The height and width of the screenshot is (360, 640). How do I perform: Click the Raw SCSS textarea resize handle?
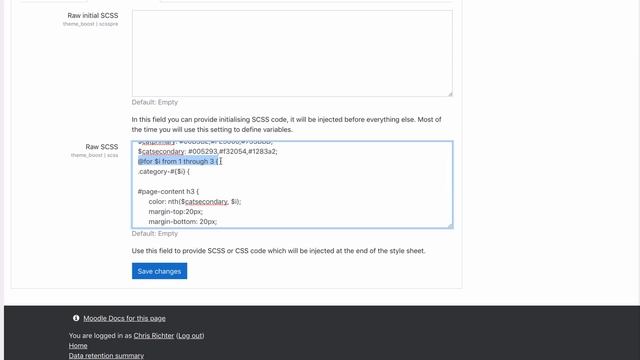point(450,226)
